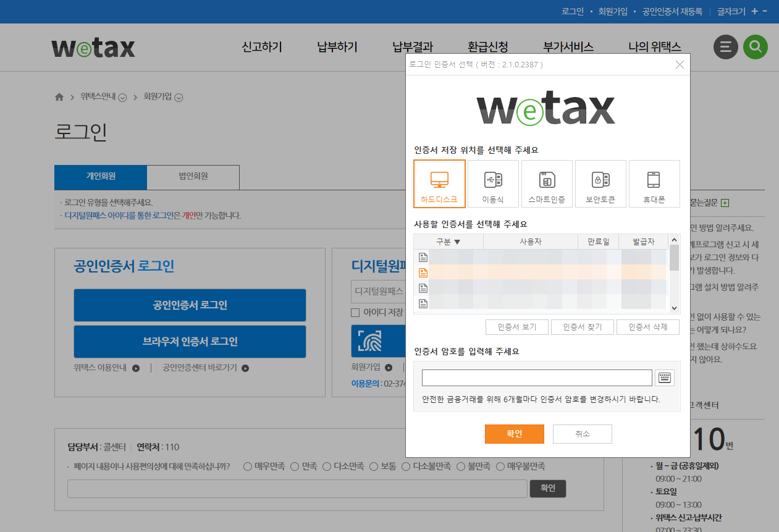
Task: Switch to the 법인회원 tab
Action: pos(193,177)
